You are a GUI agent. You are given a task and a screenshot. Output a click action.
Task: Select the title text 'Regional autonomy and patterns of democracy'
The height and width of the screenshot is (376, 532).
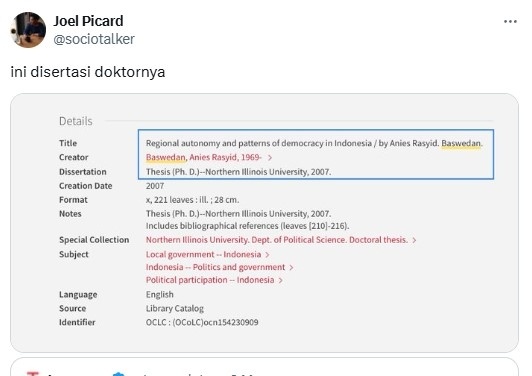pos(234,143)
